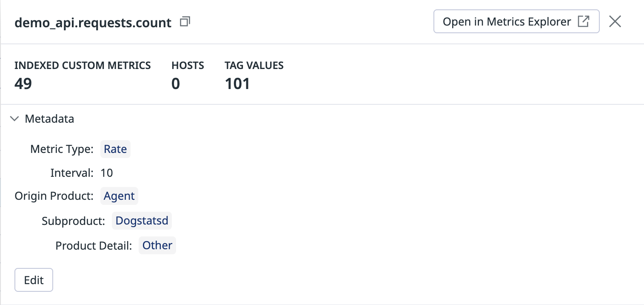Click the INDEXED CUSTOM METRICS heading

coord(83,66)
